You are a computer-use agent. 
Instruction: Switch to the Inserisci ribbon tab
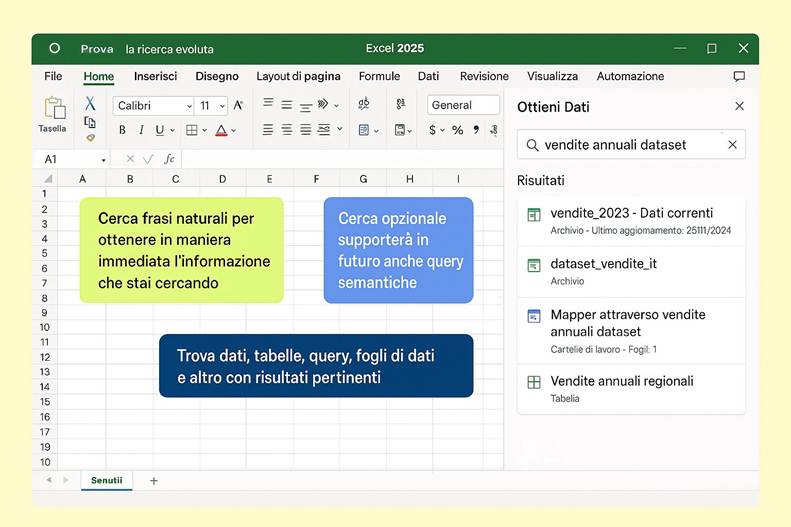coord(155,76)
